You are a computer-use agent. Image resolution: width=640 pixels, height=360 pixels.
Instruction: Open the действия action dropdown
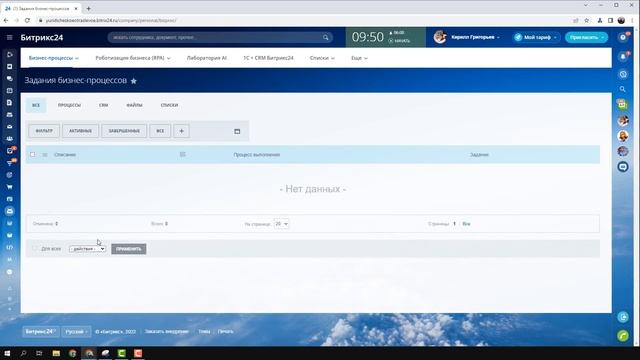point(87,249)
